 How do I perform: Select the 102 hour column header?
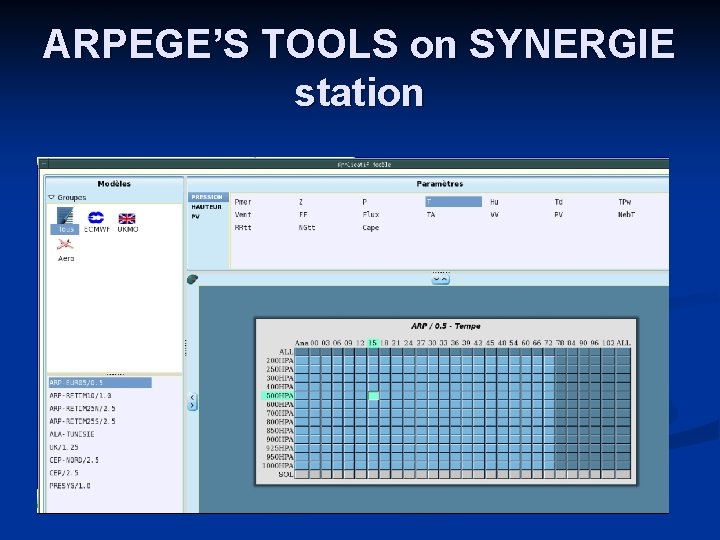pyautogui.click(x=608, y=343)
